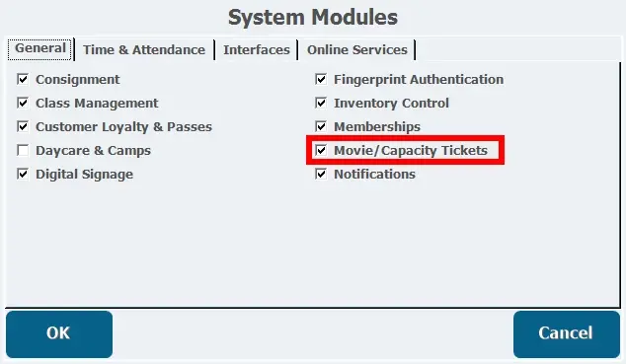Uncheck the Digital Signage checkbox
The width and height of the screenshot is (626, 364).
point(23,175)
